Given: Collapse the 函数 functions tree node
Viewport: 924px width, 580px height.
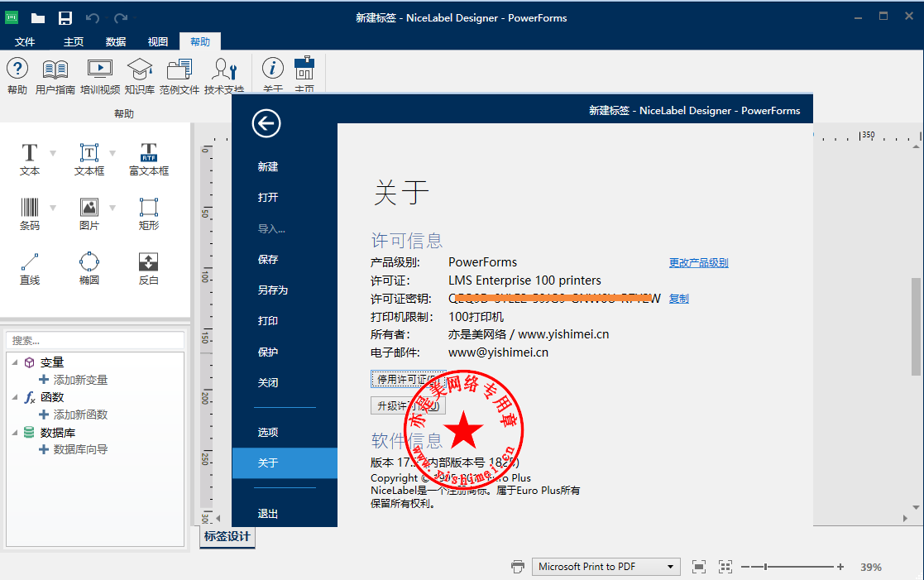Looking at the screenshot, I should (x=15, y=397).
